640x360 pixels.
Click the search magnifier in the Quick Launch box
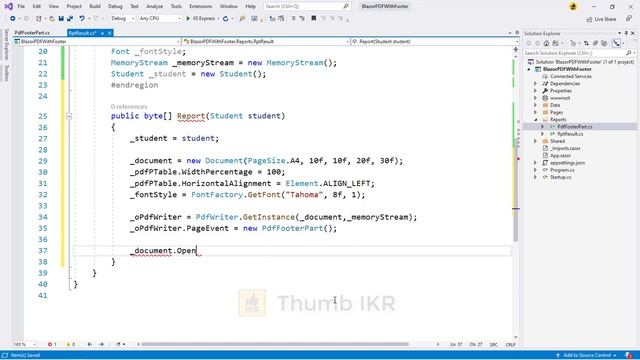(x=345, y=6)
